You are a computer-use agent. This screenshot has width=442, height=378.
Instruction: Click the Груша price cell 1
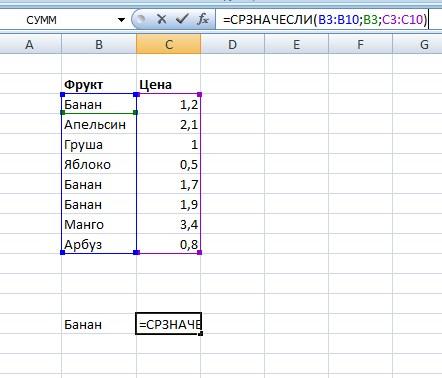tap(169, 144)
